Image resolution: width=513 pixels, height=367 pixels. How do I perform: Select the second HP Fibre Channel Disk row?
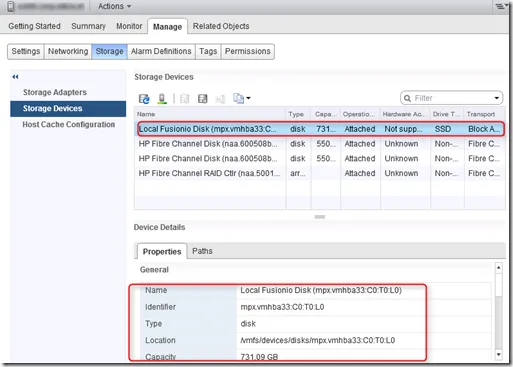[320, 158]
